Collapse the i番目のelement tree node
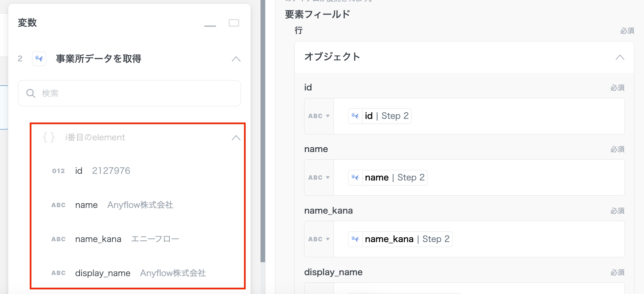 (x=236, y=138)
